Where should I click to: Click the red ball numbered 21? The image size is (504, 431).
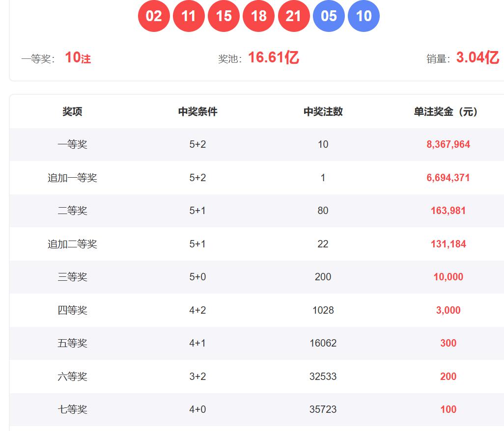[293, 16]
